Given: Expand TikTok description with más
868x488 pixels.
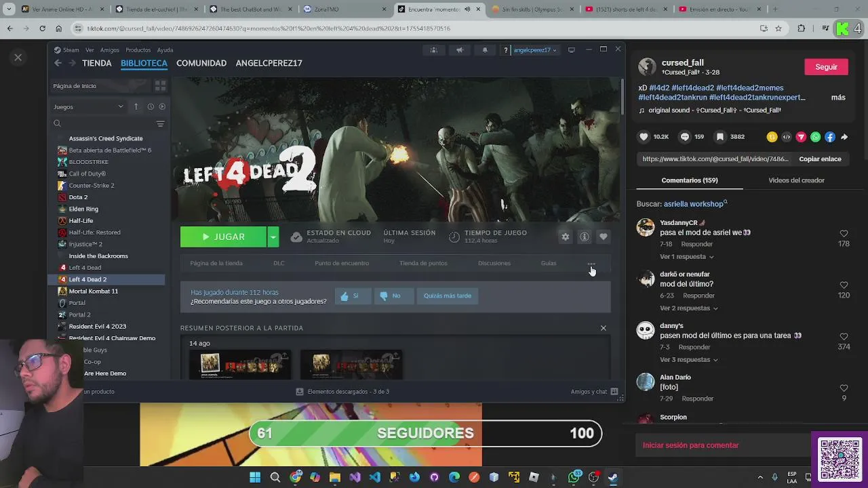Looking at the screenshot, I should 838,98.
